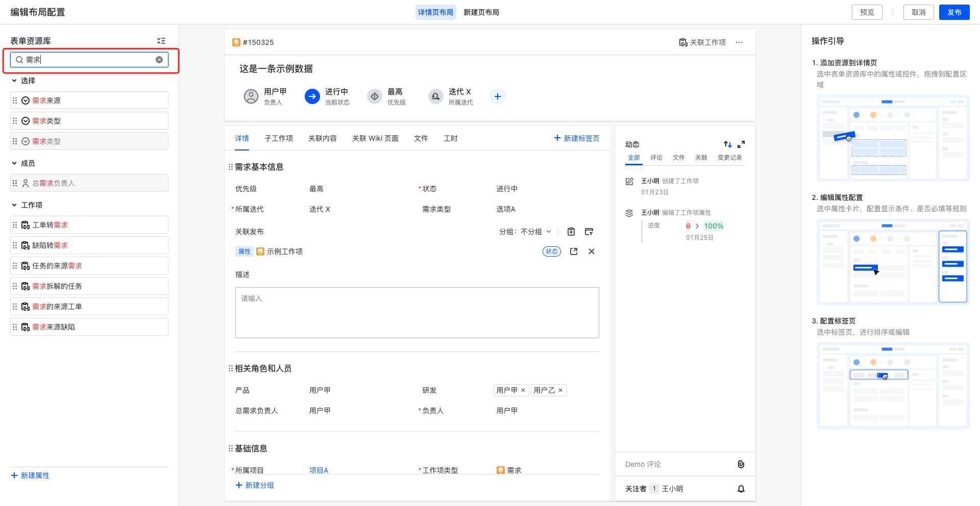Click 新建属性 link
The height and width of the screenshot is (506, 980).
click(x=30, y=475)
